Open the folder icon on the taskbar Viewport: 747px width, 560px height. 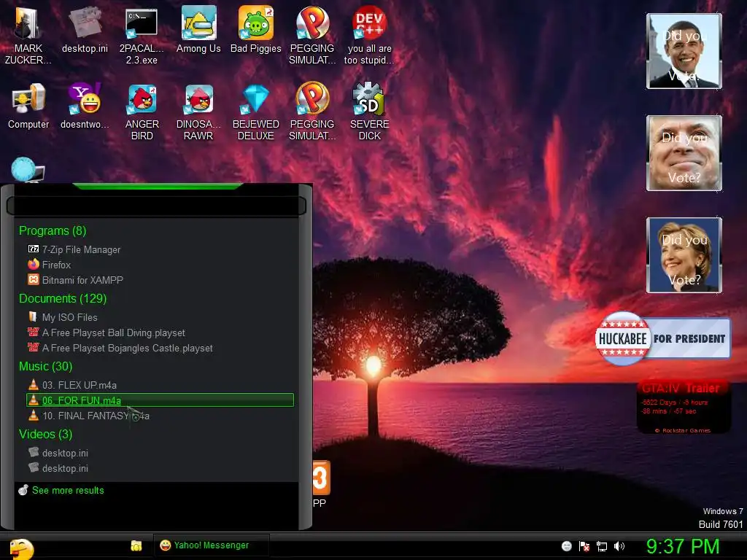coord(136,545)
